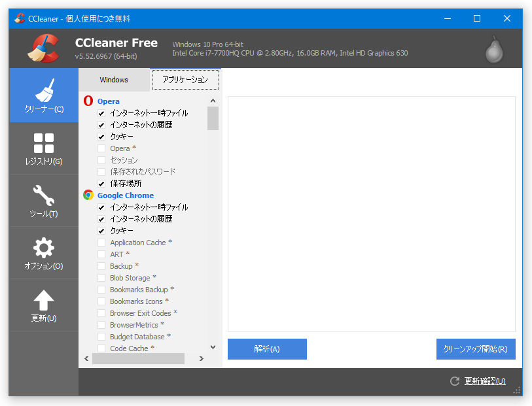Maximize the CCleaner window
The height and width of the screenshot is (406, 532).
coord(476,19)
